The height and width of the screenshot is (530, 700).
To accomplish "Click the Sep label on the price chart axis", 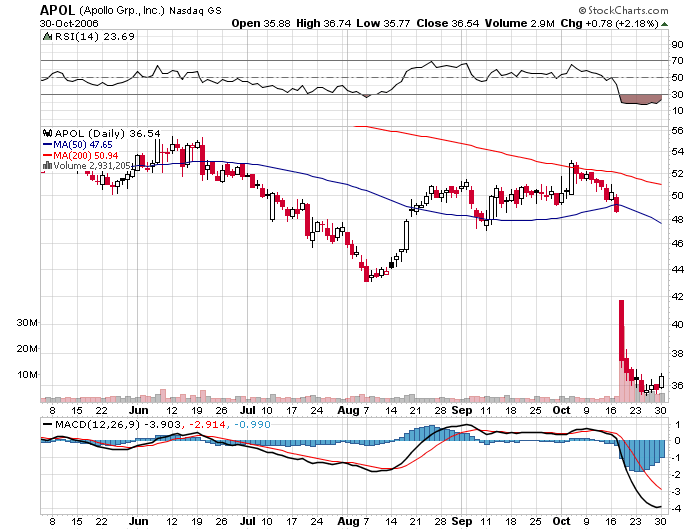I will [462, 410].
